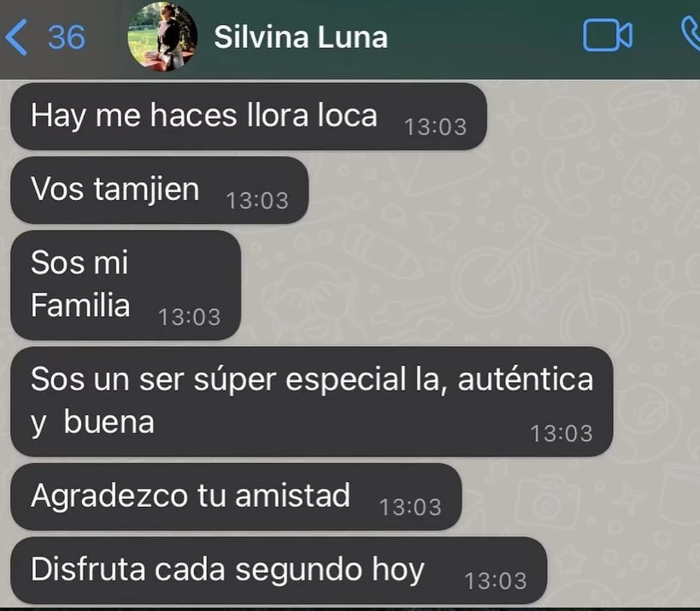Tap the 'Disfruta cada segundo hoy' message
Screen dimensions: 700x611
(x=279, y=570)
